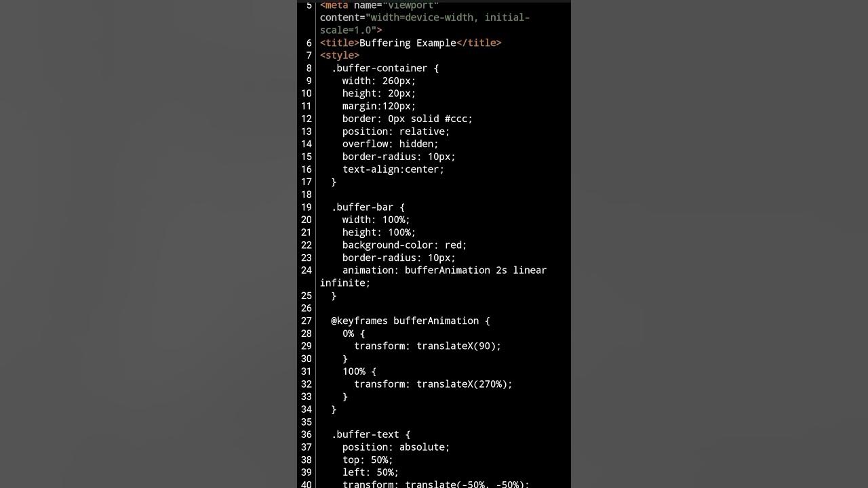Click line number 27 in the gutter
Image resolution: width=868 pixels, height=488 pixels.
point(306,321)
